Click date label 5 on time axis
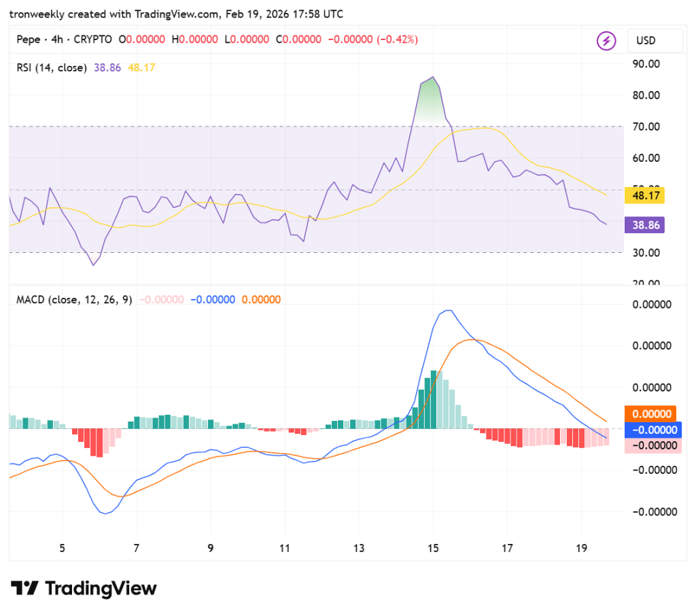Screen dimensions: 696x616 pos(62,549)
